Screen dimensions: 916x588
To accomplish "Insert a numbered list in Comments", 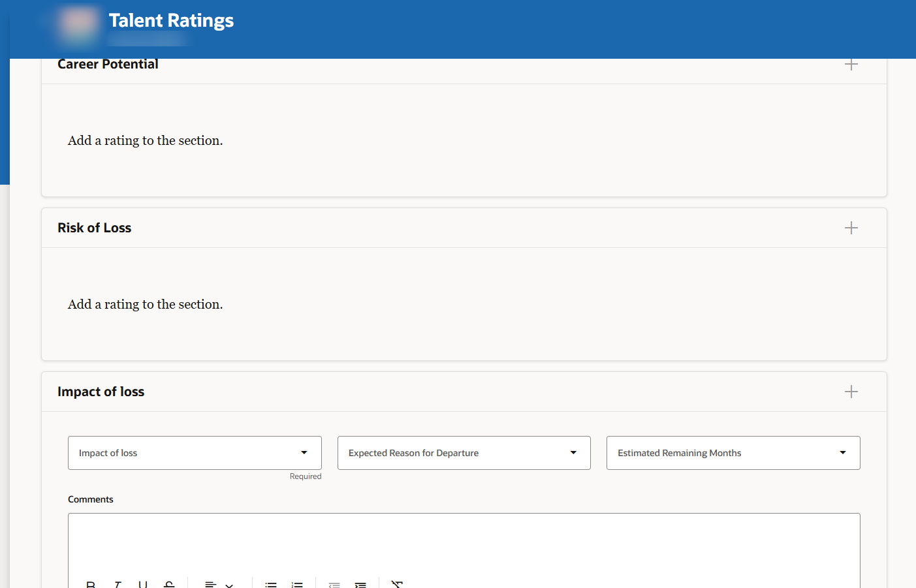I will 297,585.
